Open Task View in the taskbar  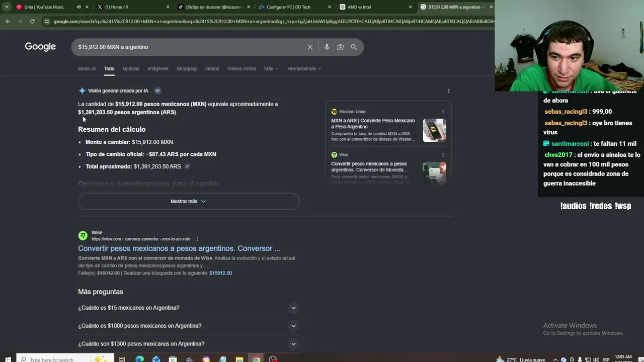click(122, 359)
